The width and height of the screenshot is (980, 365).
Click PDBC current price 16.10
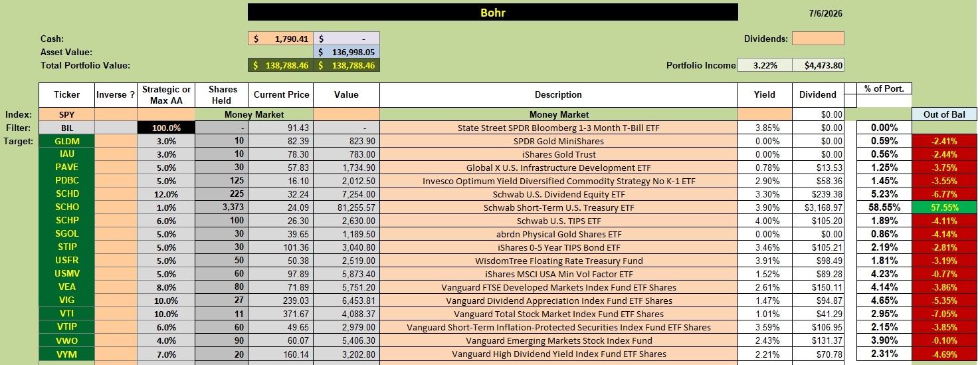[280, 181]
